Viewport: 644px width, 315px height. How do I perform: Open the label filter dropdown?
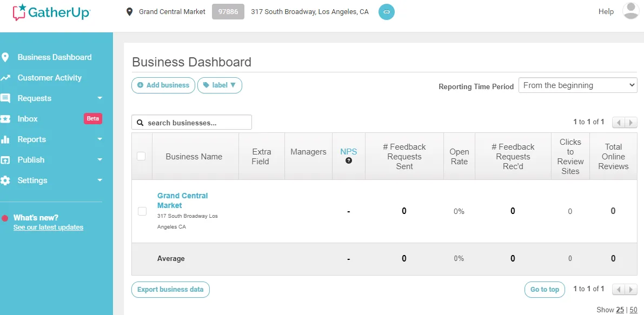tap(220, 85)
